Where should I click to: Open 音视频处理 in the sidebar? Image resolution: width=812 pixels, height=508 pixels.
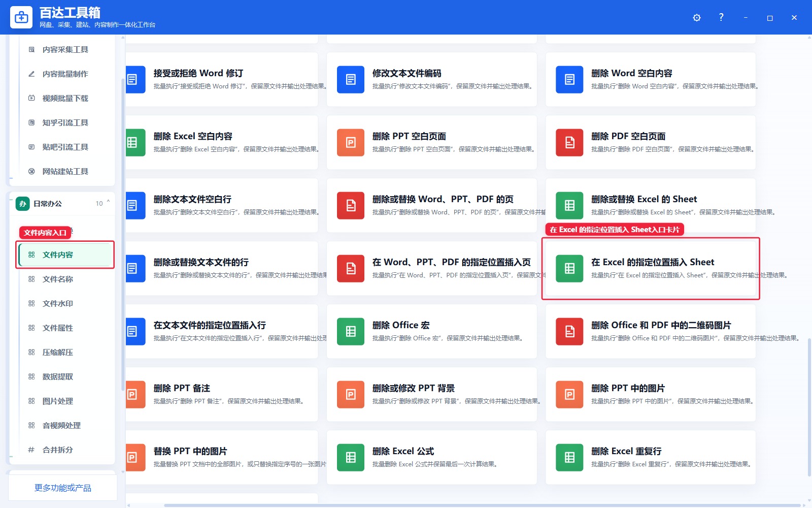coord(65,425)
